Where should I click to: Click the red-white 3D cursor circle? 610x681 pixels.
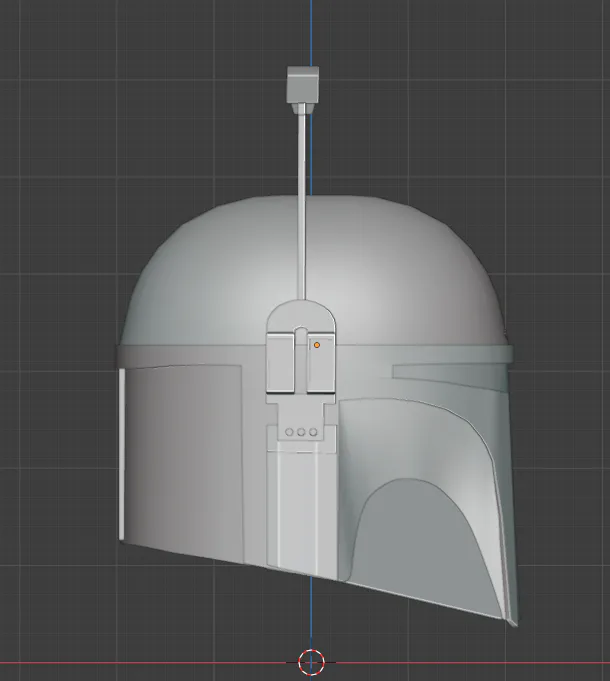pyautogui.click(x=311, y=662)
